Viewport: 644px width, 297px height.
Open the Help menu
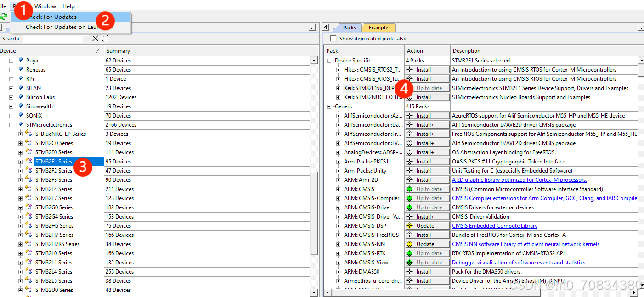(x=68, y=6)
